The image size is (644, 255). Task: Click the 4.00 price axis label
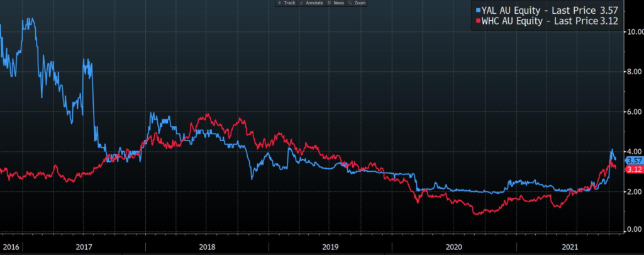pyautogui.click(x=635, y=152)
